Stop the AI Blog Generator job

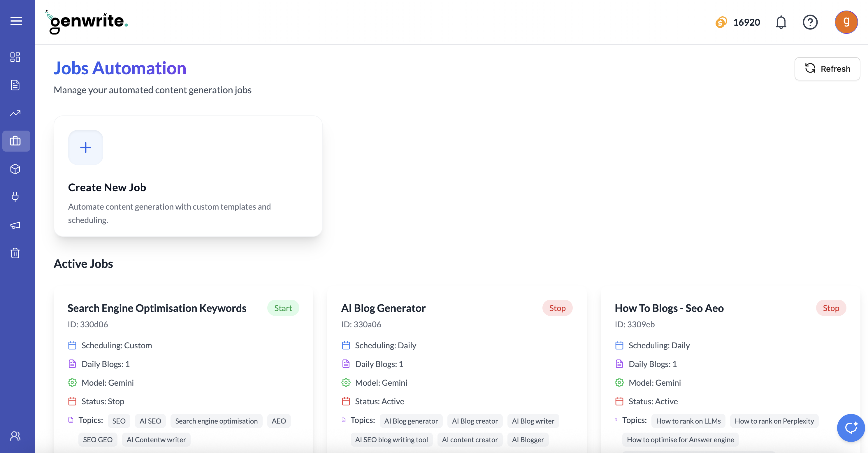pyautogui.click(x=557, y=308)
